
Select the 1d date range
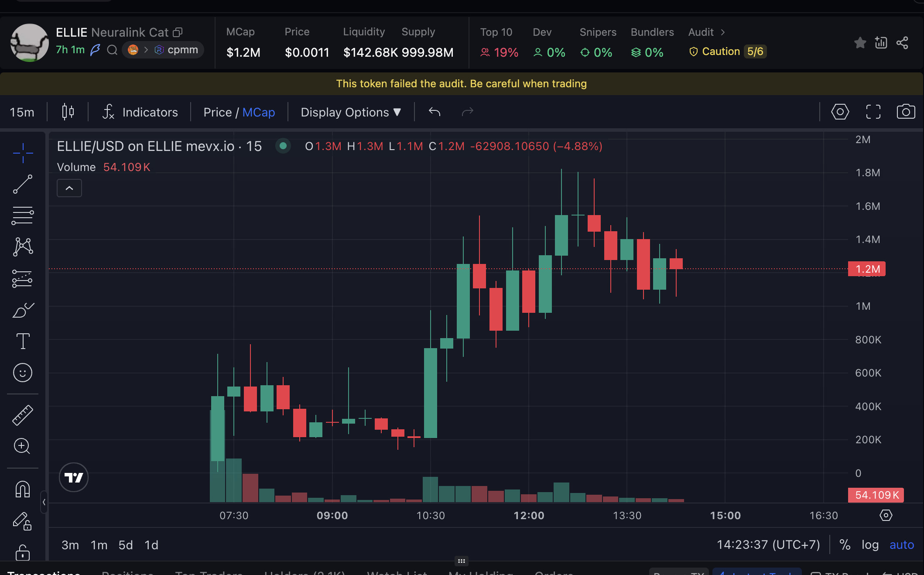(x=151, y=545)
